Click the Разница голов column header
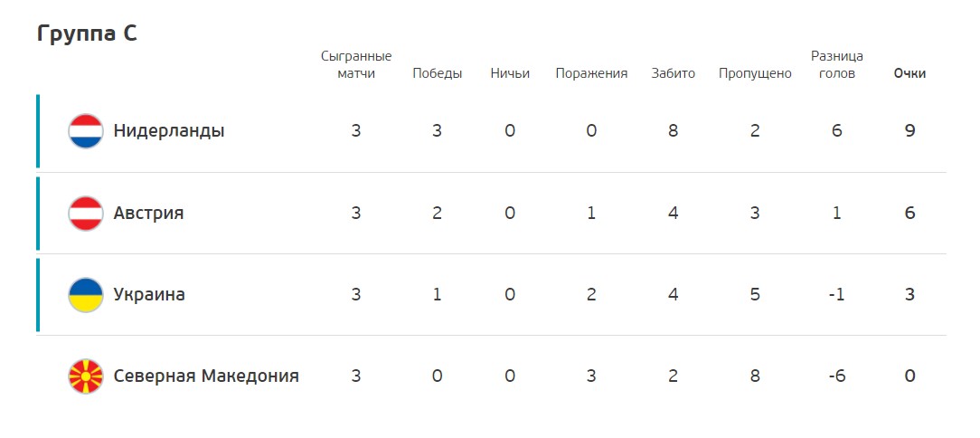This screenshot has width=980, height=438. 837,65
